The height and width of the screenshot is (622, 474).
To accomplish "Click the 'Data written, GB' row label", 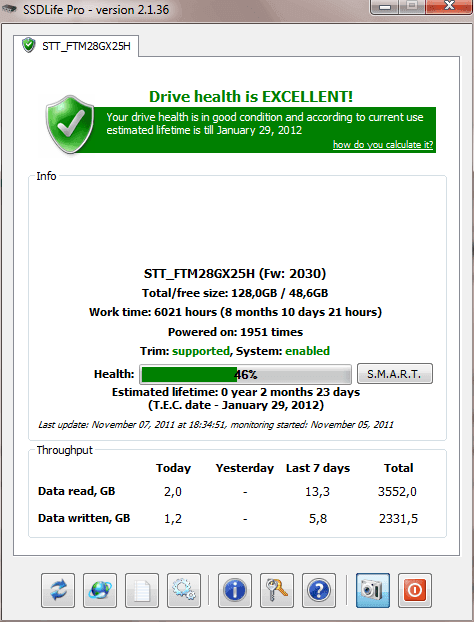I will click(x=84, y=518).
